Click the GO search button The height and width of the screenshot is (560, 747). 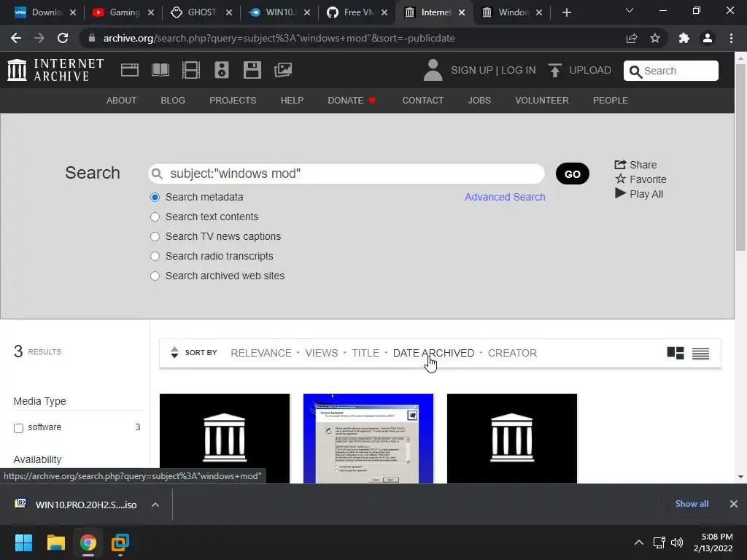click(x=572, y=174)
